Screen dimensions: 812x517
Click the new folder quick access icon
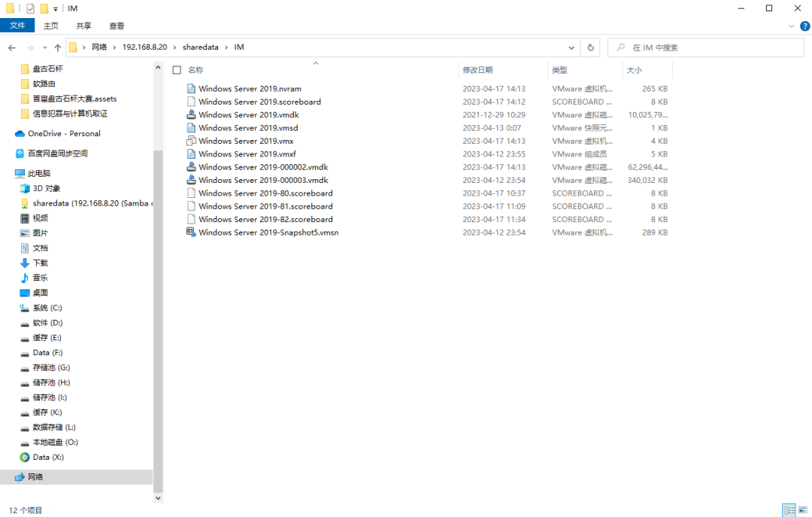[44, 8]
